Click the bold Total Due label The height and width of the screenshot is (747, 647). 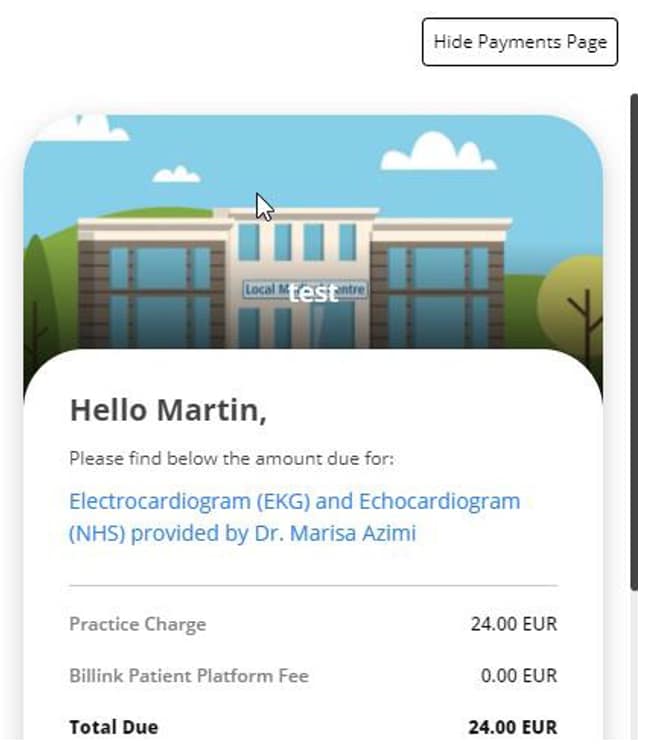pos(113,727)
